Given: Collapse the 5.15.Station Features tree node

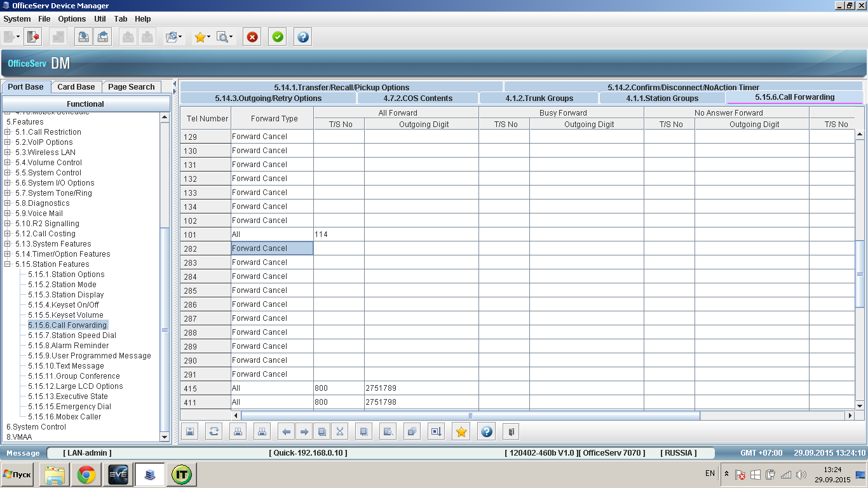Looking at the screenshot, I should tap(8, 264).
